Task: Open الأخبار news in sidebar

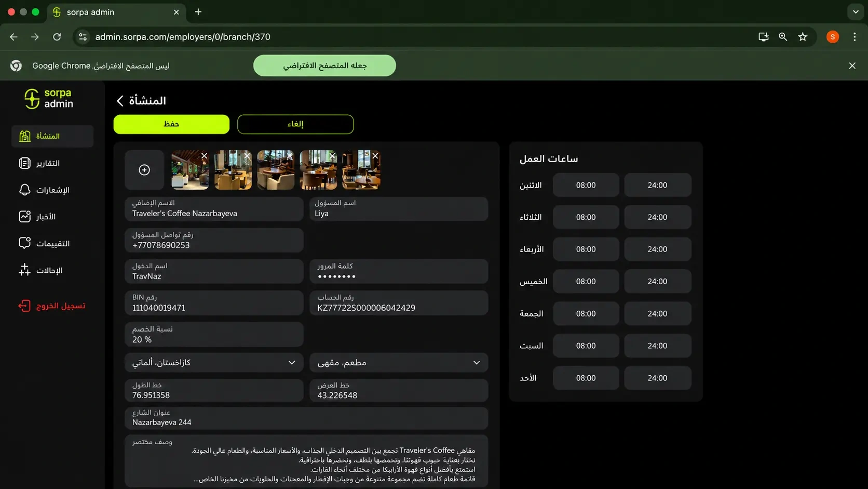Action: click(37, 217)
